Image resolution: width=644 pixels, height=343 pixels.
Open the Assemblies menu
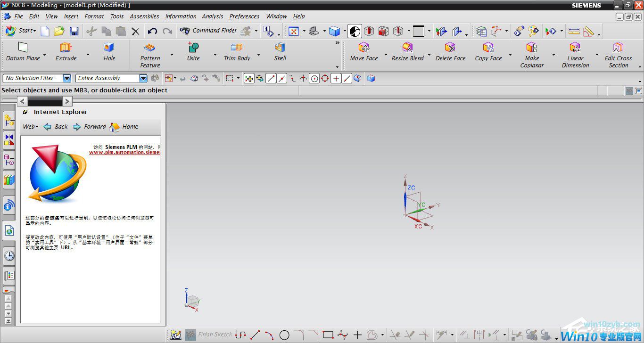coord(144,16)
